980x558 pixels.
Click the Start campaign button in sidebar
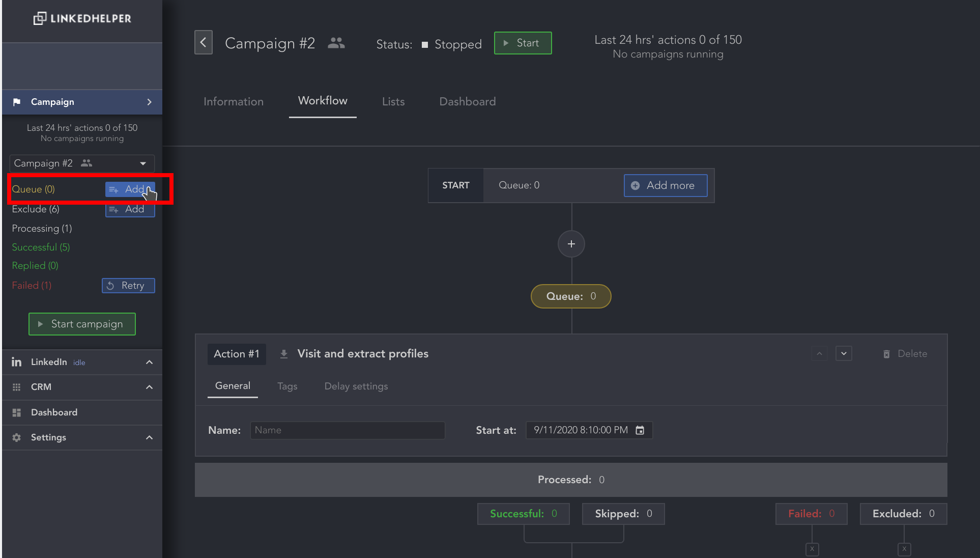coord(82,324)
